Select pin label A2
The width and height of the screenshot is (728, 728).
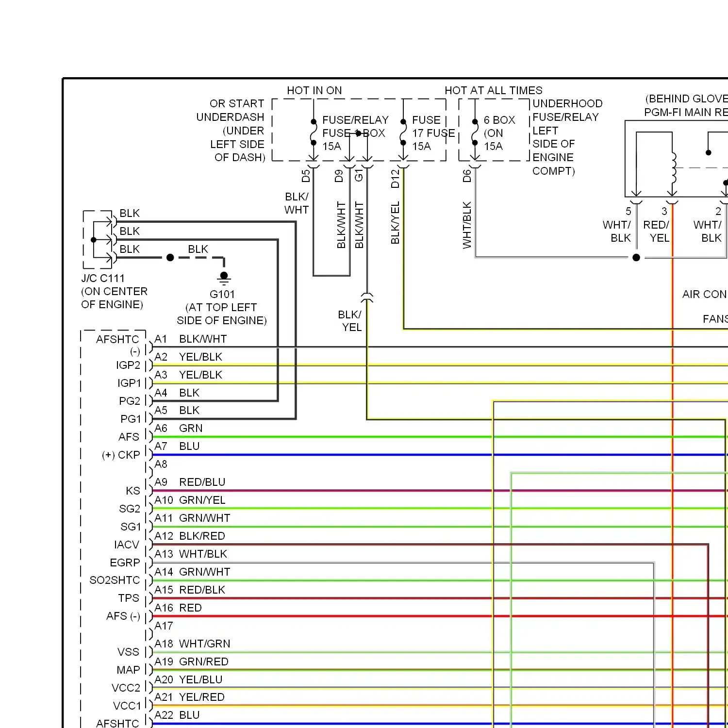(161, 357)
